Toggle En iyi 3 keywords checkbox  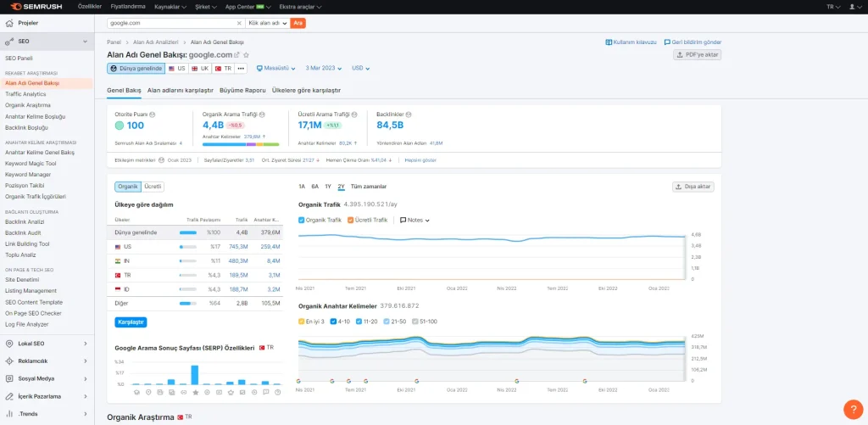pyautogui.click(x=301, y=321)
